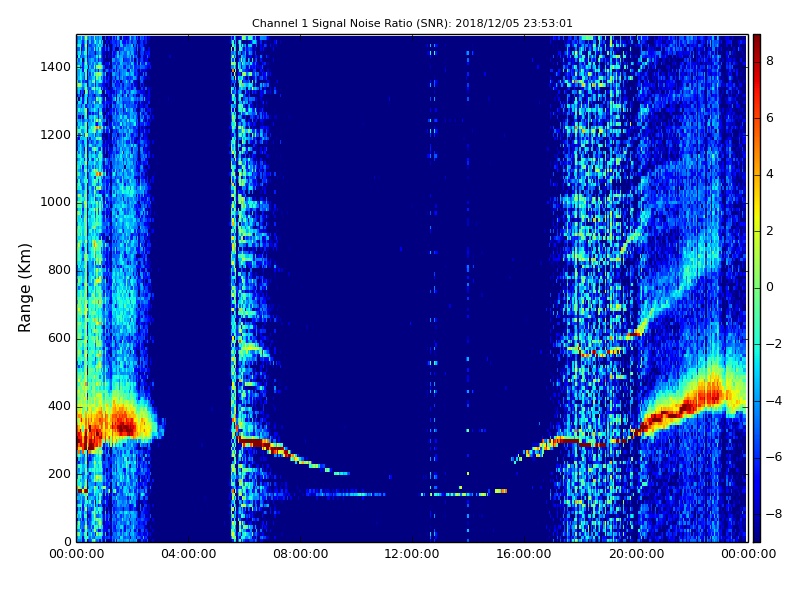
Task: Click the colorbar label 8
Action: [770, 61]
